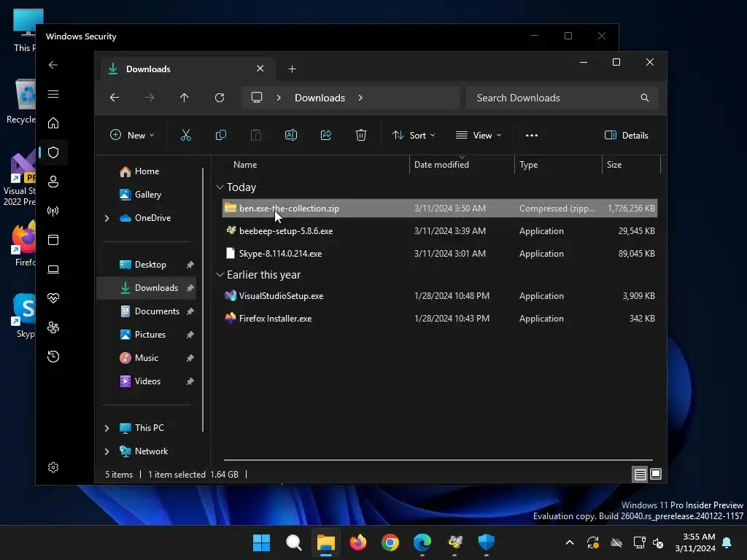Click the Delete trash can icon
This screenshot has height=560, width=747.
click(360, 135)
